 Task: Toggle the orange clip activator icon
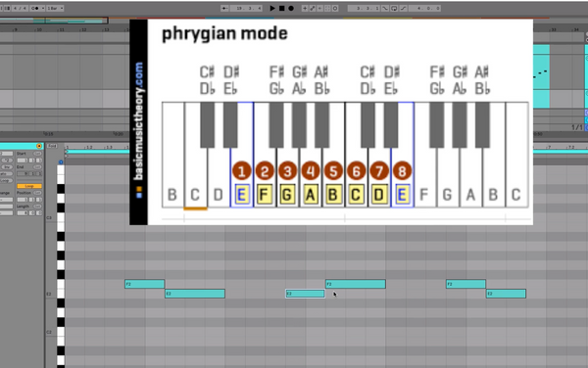[x=39, y=146]
